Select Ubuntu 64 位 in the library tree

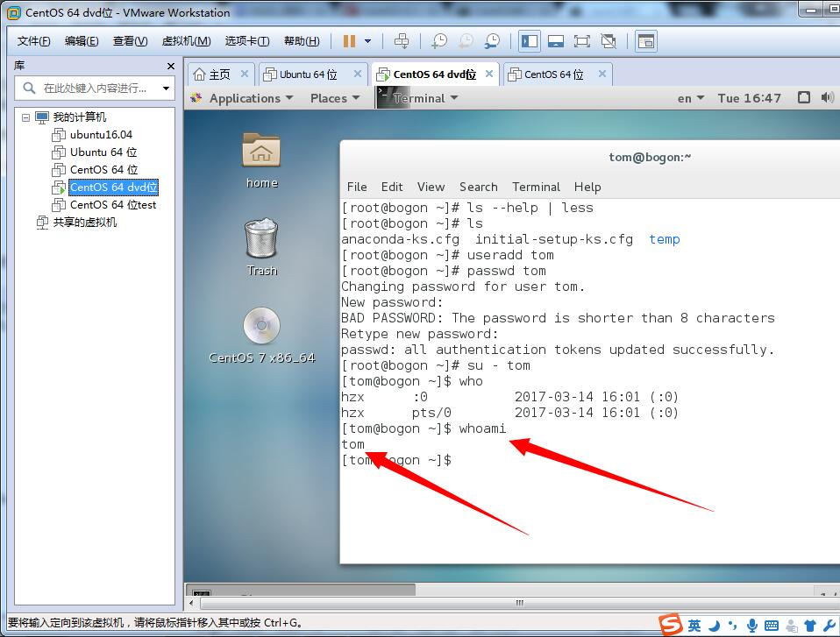tap(103, 152)
